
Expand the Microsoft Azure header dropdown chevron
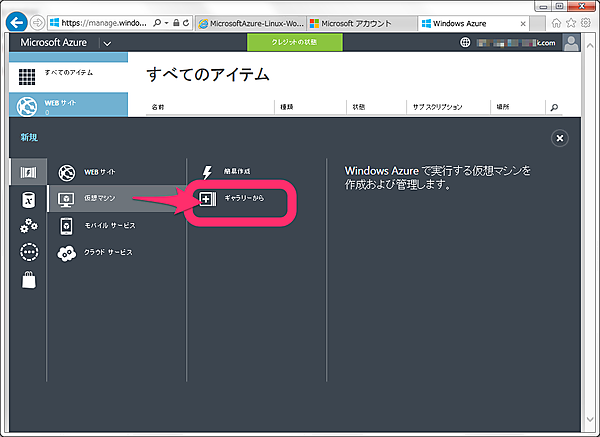tap(108, 43)
